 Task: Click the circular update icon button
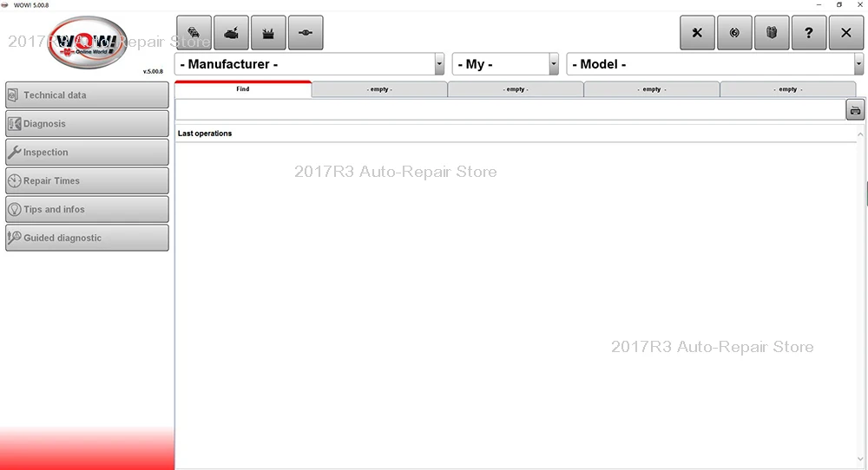coord(734,33)
